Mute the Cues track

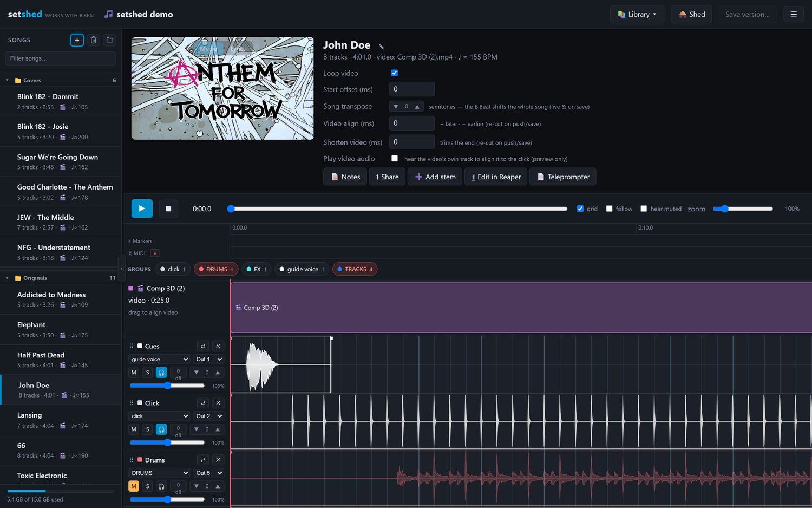[134, 373]
